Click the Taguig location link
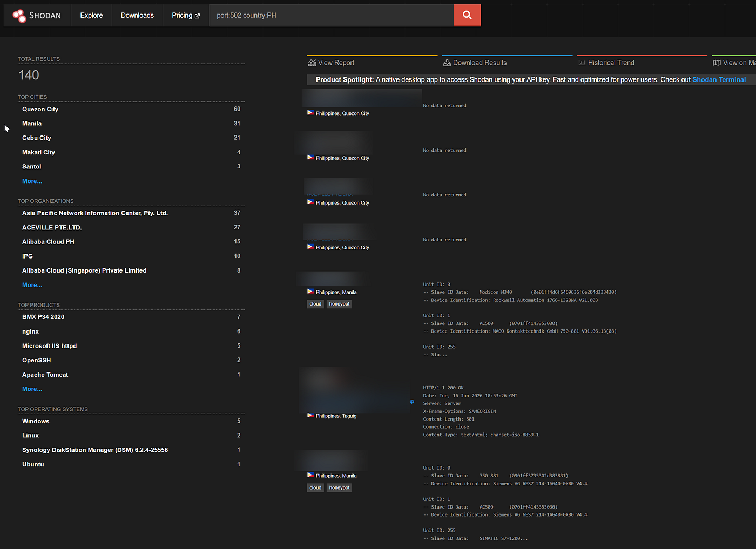 click(349, 416)
